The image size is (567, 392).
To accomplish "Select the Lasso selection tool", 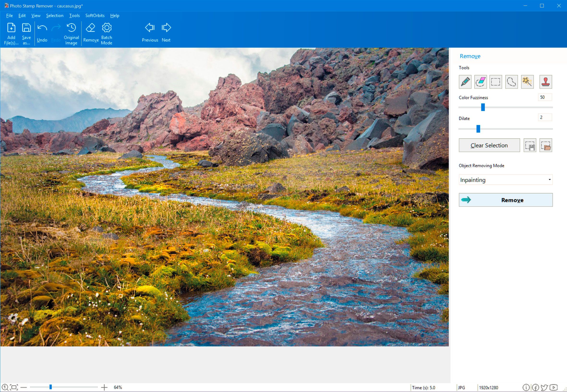I will coord(511,81).
